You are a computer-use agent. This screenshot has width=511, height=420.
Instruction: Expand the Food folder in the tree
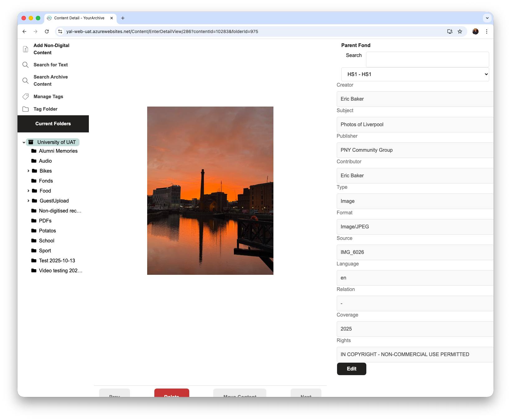click(x=29, y=191)
